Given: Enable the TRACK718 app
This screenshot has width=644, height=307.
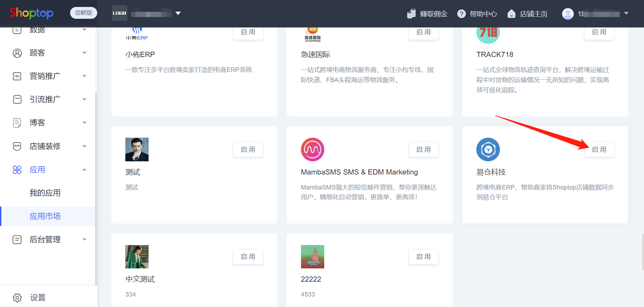Looking at the screenshot, I should [x=599, y=32].
